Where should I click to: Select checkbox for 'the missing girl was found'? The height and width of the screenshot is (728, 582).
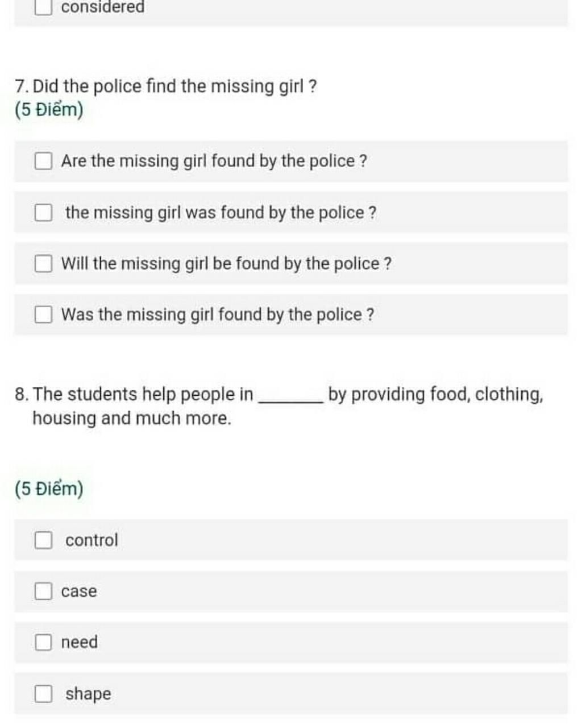[43, 213]
